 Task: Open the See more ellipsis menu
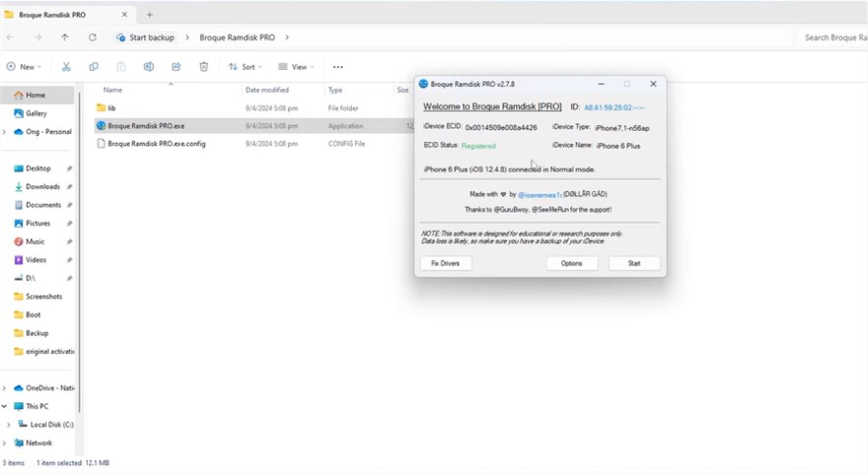click(337, 67)
